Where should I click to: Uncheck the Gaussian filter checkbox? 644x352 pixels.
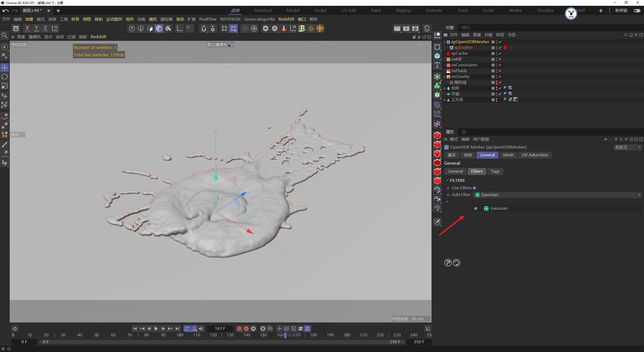[475, 208]
